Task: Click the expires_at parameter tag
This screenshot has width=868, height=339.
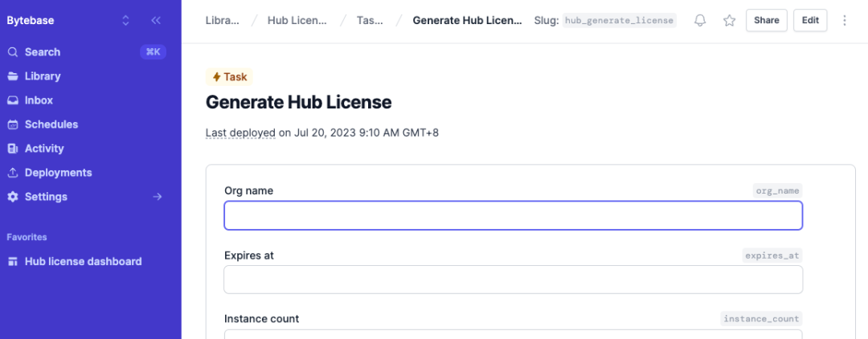Action: pos(772,255)
